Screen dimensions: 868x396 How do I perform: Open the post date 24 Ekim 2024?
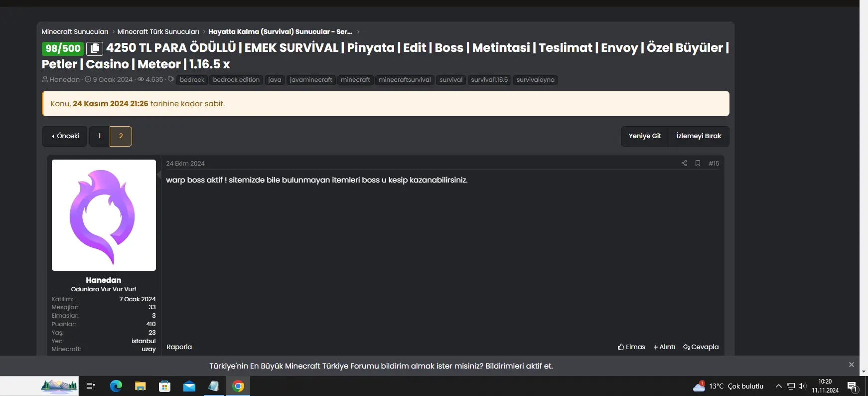pyautogui.click(x=185, y=164)
